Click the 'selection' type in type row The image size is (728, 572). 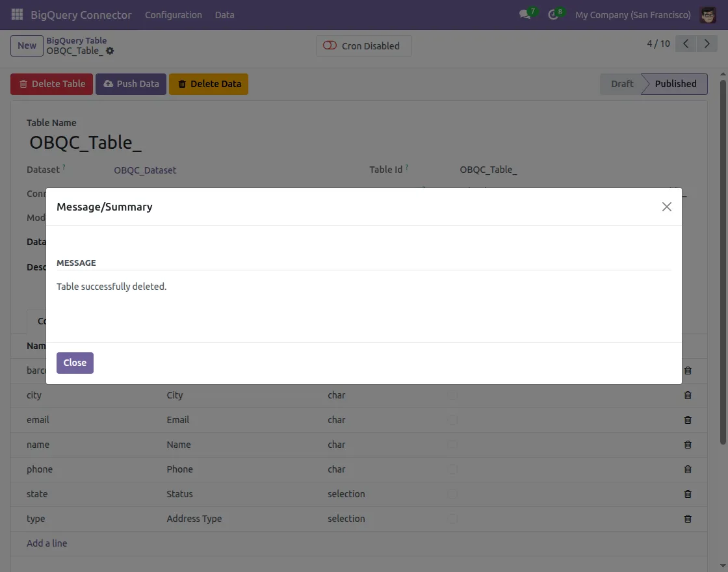(x=346, y=519)
